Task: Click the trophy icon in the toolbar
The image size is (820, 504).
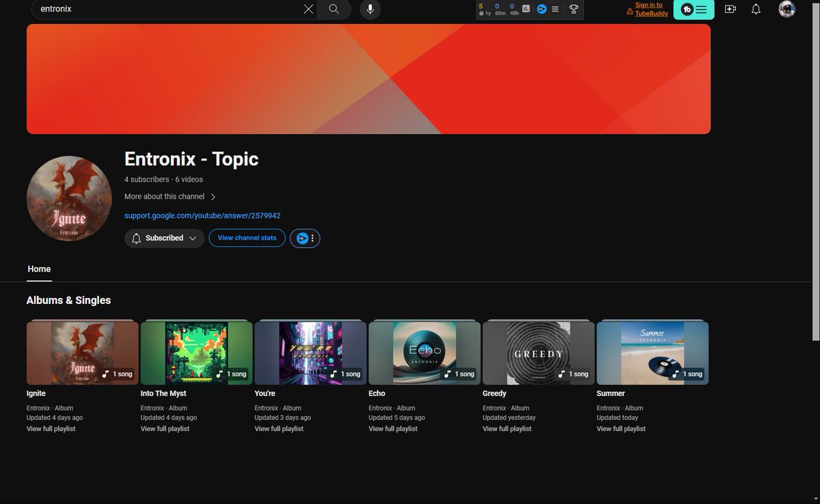Action: tap(574, 9)
